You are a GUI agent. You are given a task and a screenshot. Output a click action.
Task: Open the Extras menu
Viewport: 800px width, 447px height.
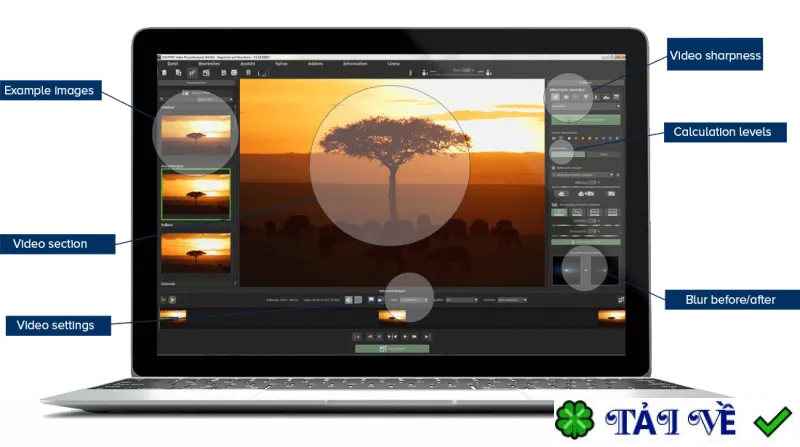(281, 64)
